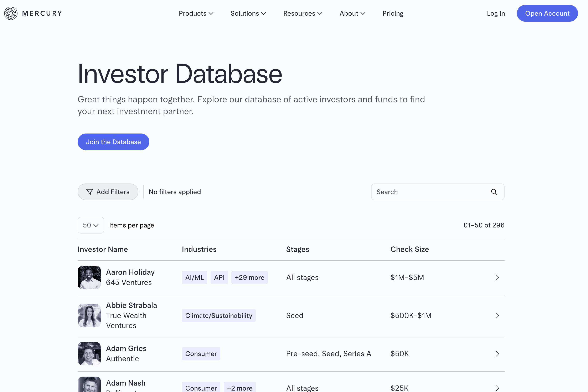The height and width of the screenshot is (392, 588).
Task: Click the Log In link
Action: [496, 13]
